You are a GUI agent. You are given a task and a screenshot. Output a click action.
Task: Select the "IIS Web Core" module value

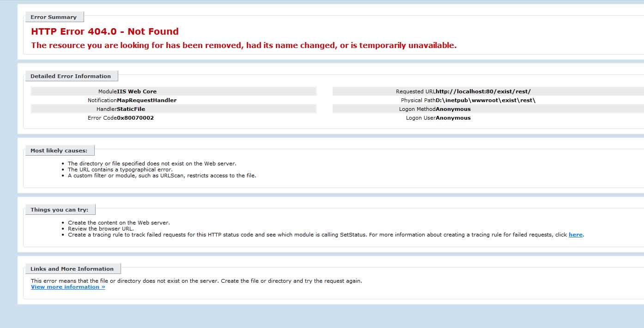tap(137, 91)
